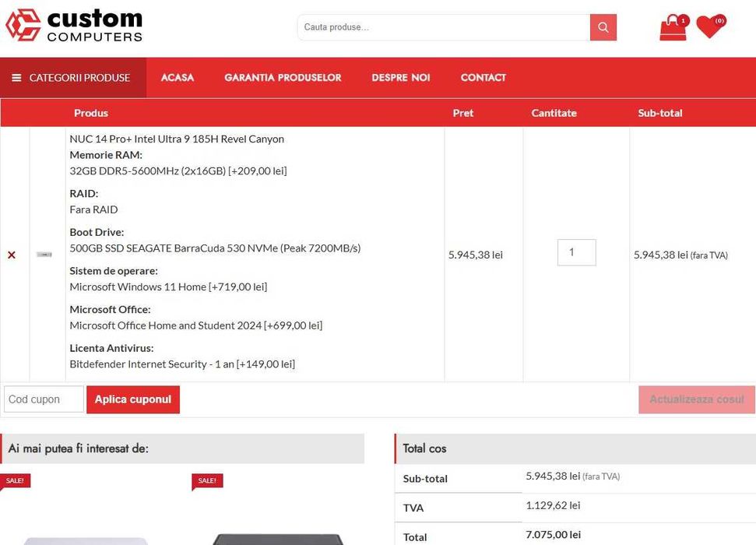Click the Bitdefender Internet Security text
Viewport: 756px width, 545px height.
coord(182,364)
